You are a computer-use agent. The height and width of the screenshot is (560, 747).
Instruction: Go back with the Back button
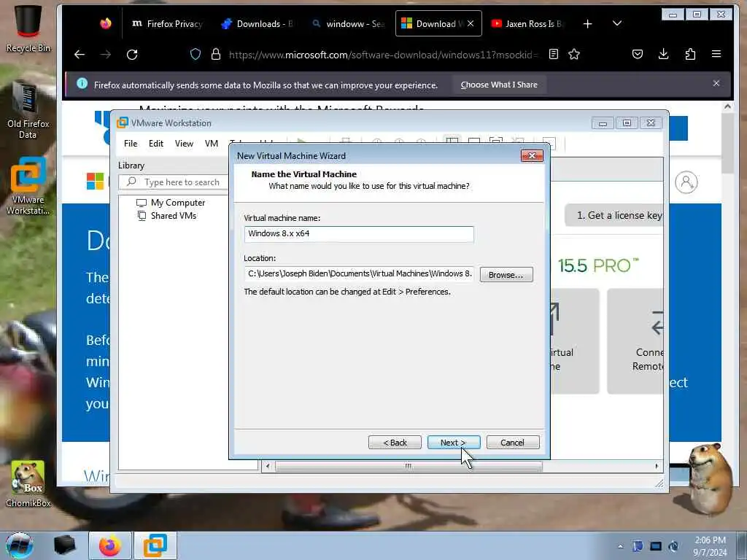(395, 443)
